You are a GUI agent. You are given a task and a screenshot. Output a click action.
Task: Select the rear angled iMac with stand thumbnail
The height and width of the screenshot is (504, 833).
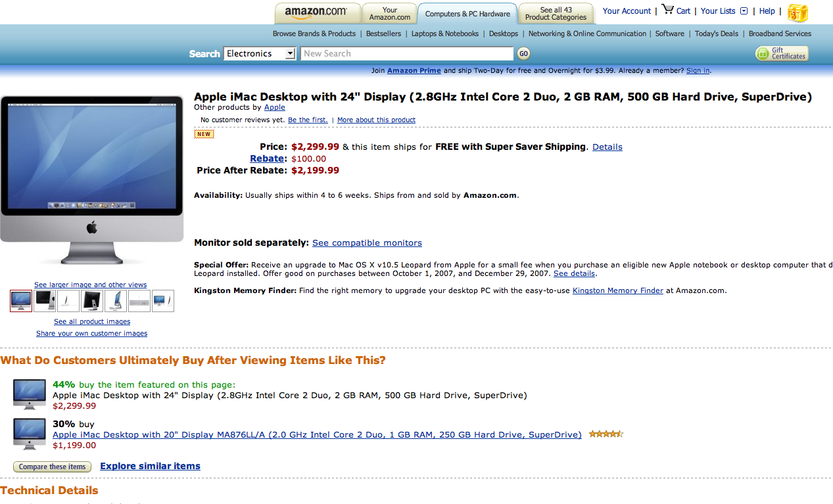(x=92, y=301)
